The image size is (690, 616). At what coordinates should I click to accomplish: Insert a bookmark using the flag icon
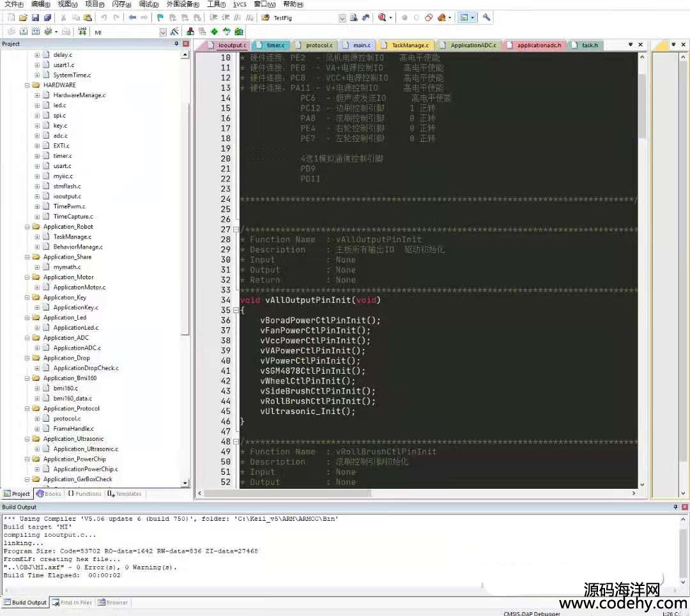coord(160,18)
